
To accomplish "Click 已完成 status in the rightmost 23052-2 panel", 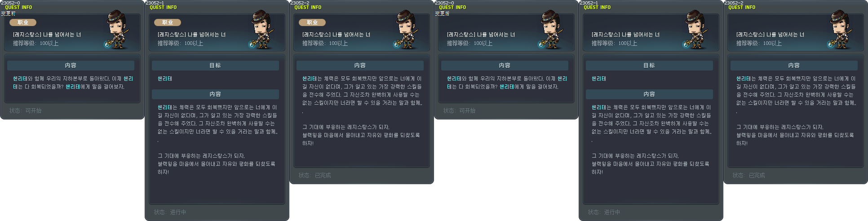I will pyautogui.click(x=757, y=175).
